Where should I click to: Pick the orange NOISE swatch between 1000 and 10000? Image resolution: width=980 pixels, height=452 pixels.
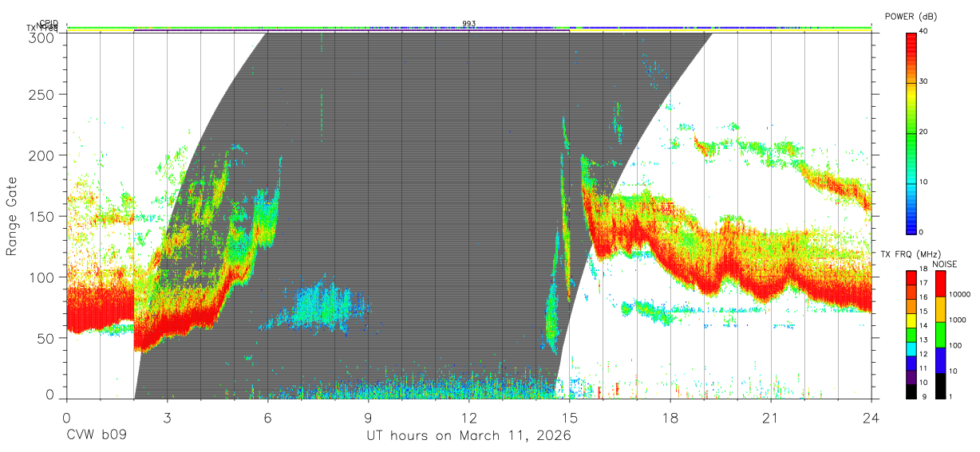point(940,309)
